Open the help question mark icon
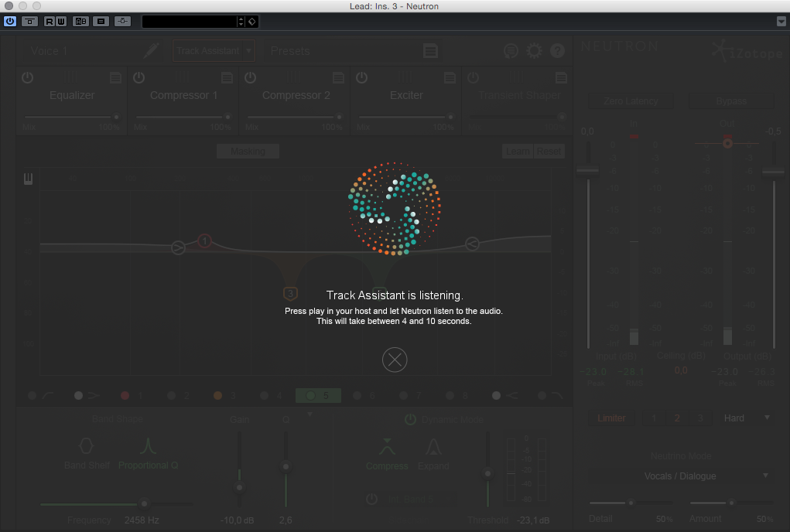 tap(557, 51)
